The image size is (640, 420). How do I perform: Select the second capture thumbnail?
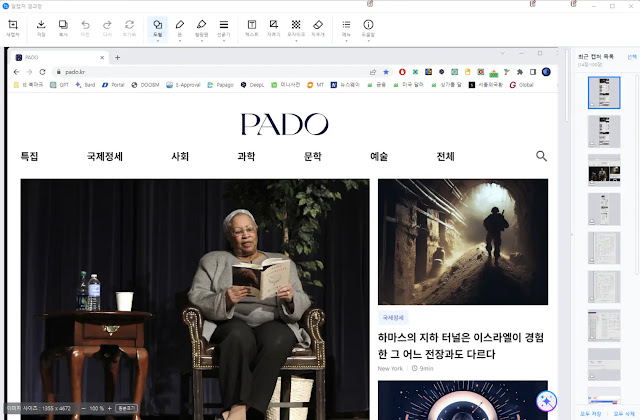point(604,131)
